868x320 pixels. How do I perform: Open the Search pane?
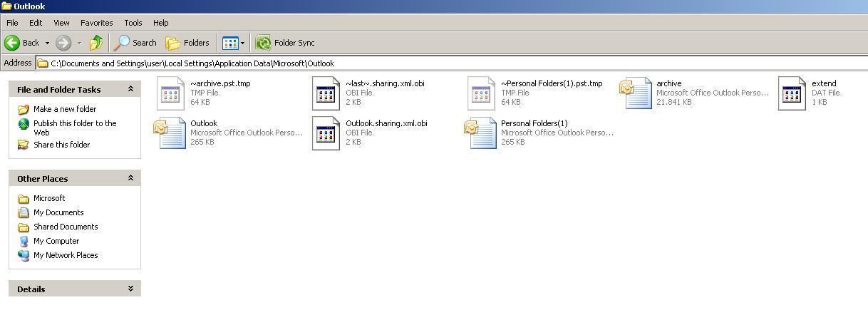tap(135, 43)
